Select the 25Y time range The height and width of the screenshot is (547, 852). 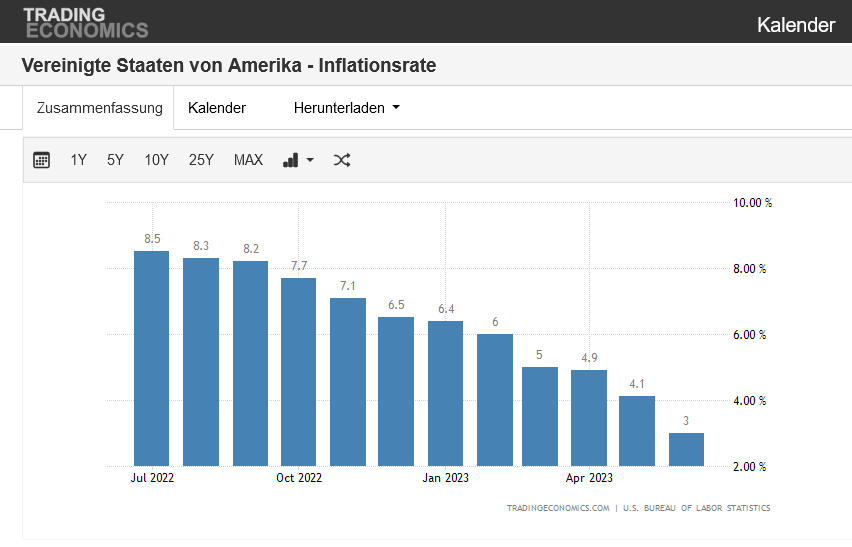click(201, 160)
